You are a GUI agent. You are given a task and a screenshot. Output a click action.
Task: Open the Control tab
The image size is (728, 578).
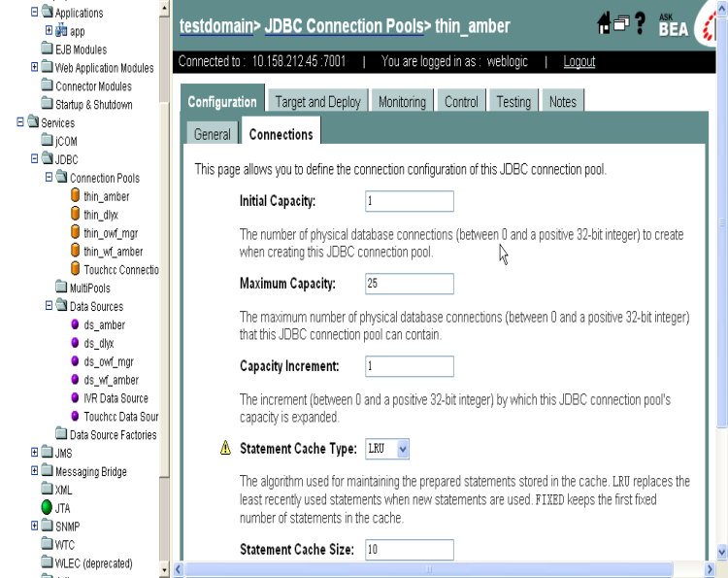coord(461,101)
